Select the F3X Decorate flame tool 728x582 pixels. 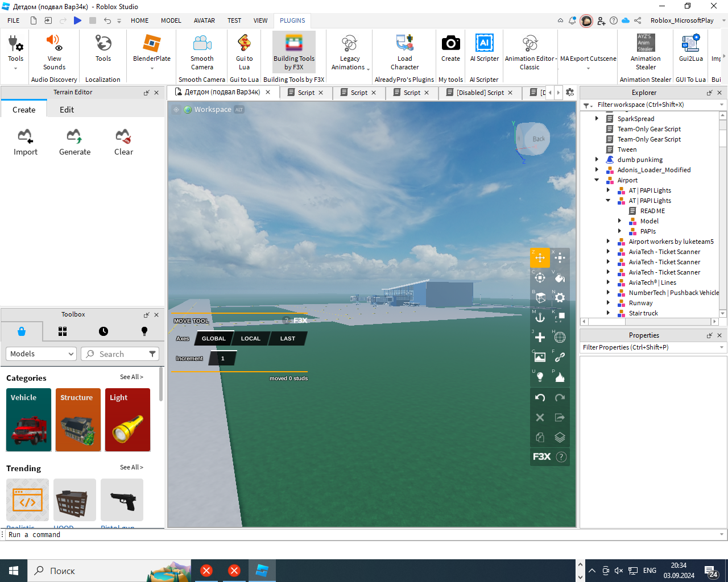pos(560,377)
